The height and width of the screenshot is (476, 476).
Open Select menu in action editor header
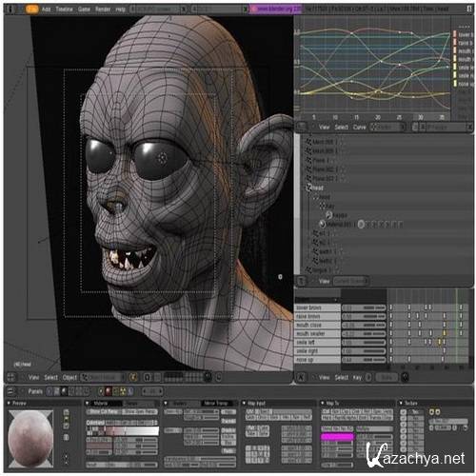[x=342, y=377]
